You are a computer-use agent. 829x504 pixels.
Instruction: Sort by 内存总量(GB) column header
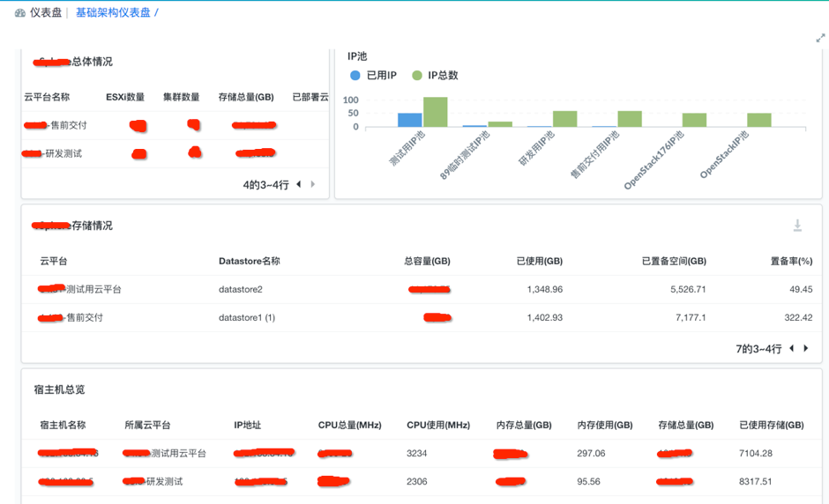coord(524,425)
